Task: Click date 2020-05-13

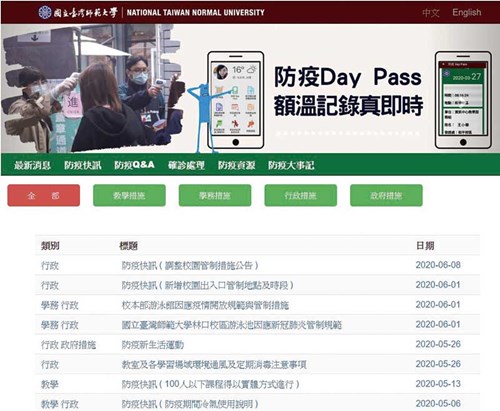Action: click(438, 384)
